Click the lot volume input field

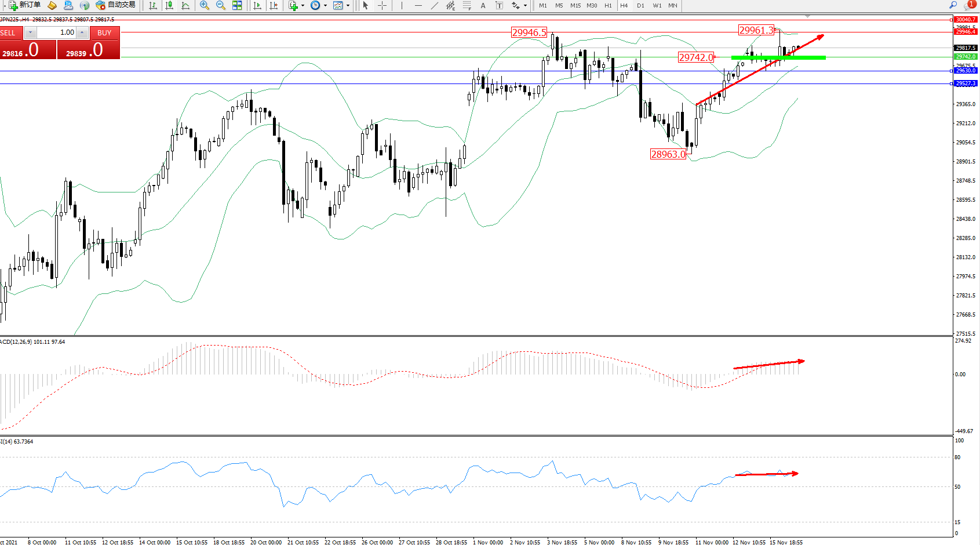point(57,32)
